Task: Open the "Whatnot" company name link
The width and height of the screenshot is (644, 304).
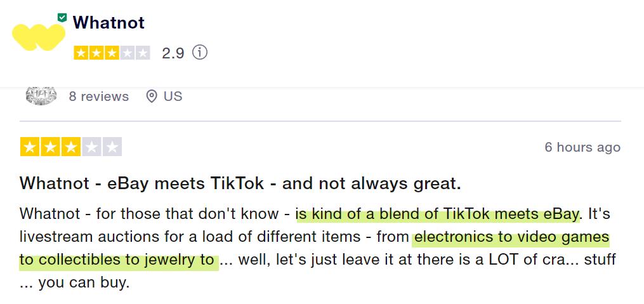Action: coord(108,23)
